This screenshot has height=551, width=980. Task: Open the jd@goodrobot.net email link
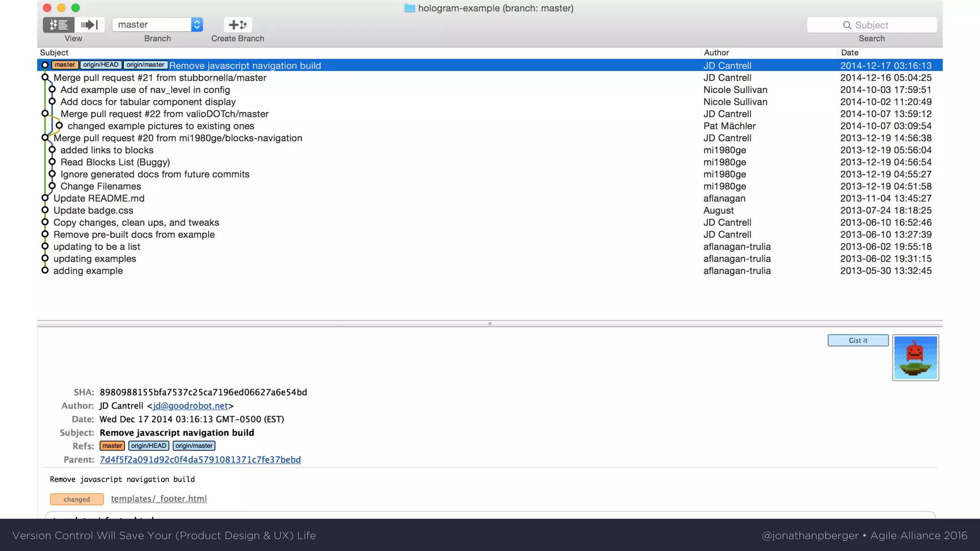(x=190, y=406)
